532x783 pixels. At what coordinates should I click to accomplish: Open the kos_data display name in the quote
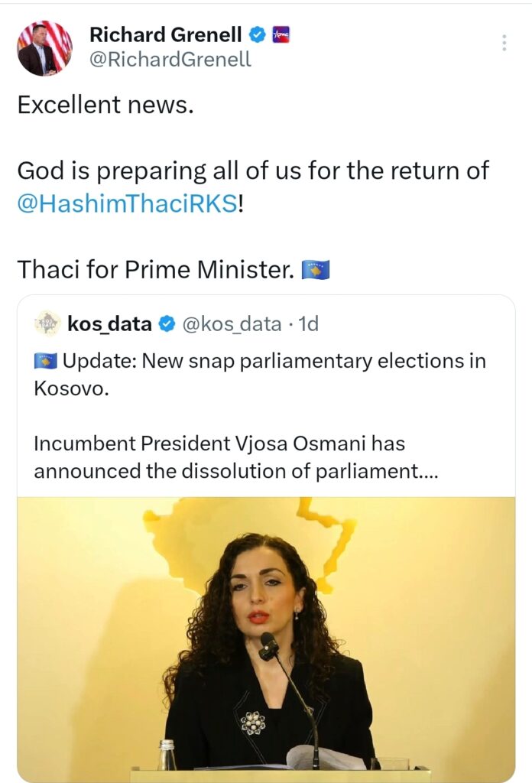[109, 324]
